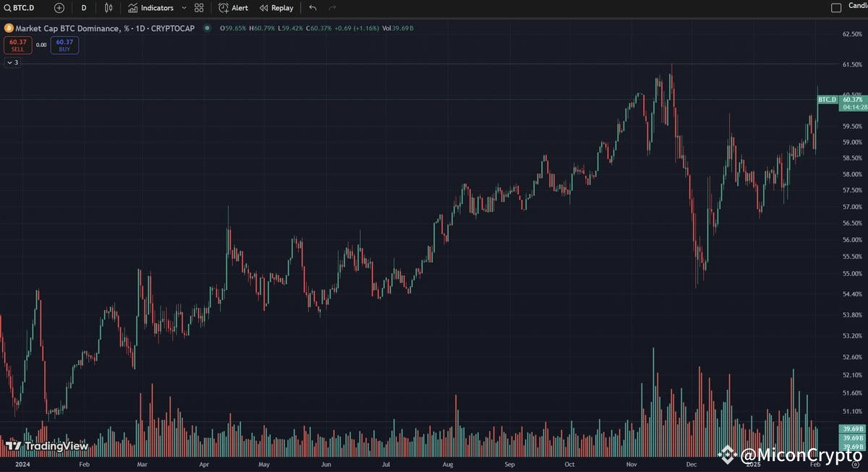
Task: Expand the favorite indicators chevron
Action: [184, 8]
